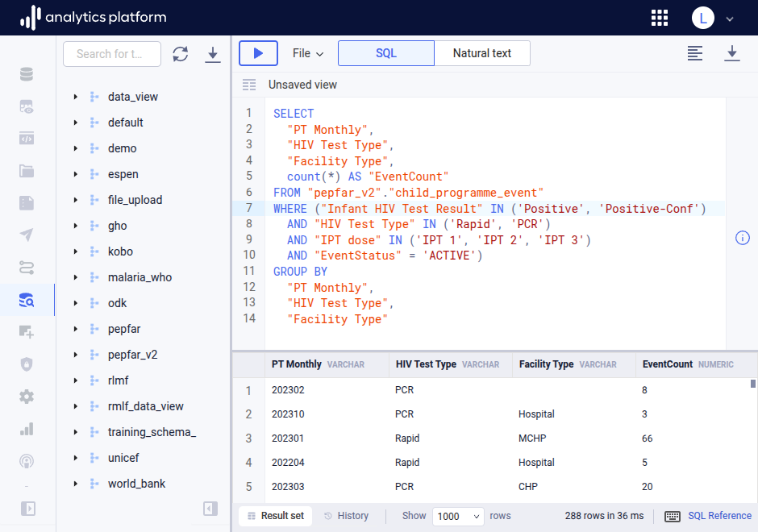Select the rlmf schema

tap(119, 380)
